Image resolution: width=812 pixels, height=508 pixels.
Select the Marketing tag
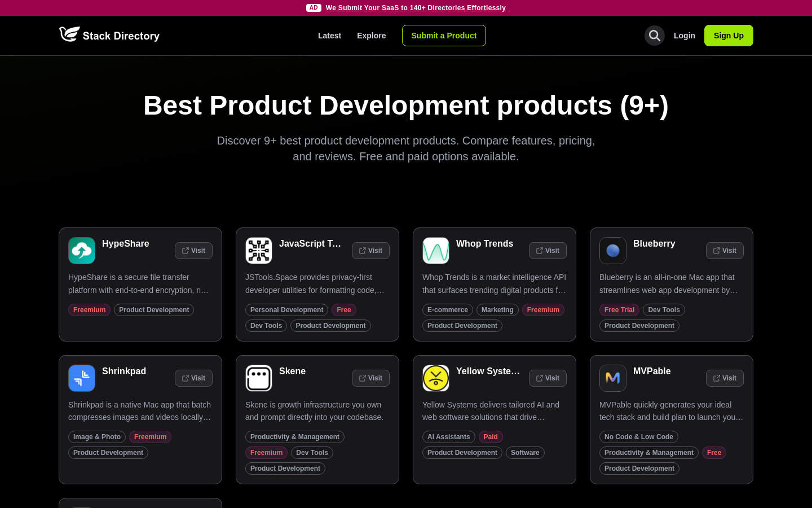point(497,310)
